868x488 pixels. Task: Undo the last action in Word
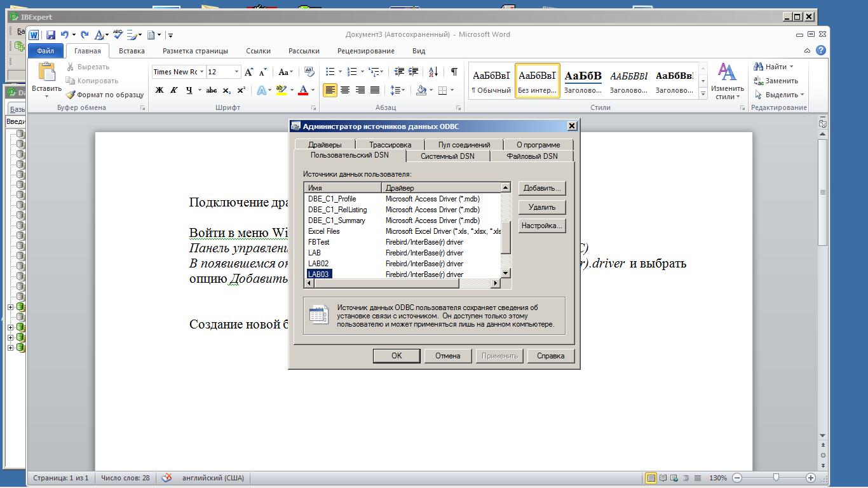[64, 35]
